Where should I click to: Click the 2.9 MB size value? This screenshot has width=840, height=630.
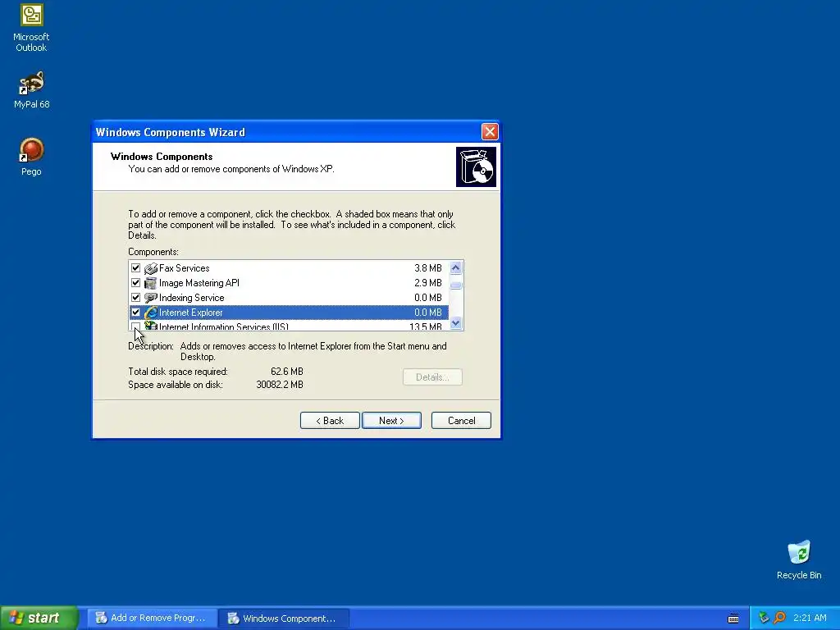click(428, 283)
